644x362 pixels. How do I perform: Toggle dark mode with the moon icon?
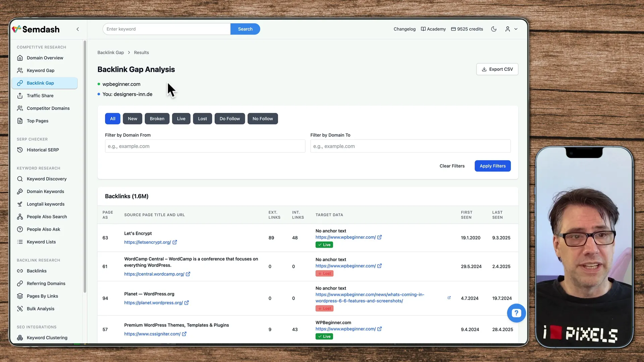pos(493,29)
